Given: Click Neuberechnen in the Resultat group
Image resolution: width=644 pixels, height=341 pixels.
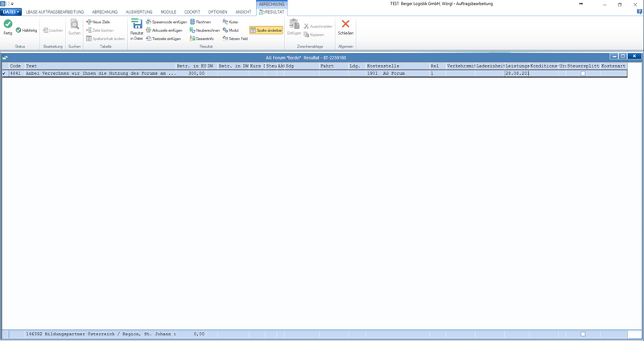Looking at the screenshot, I should (204, 31).
